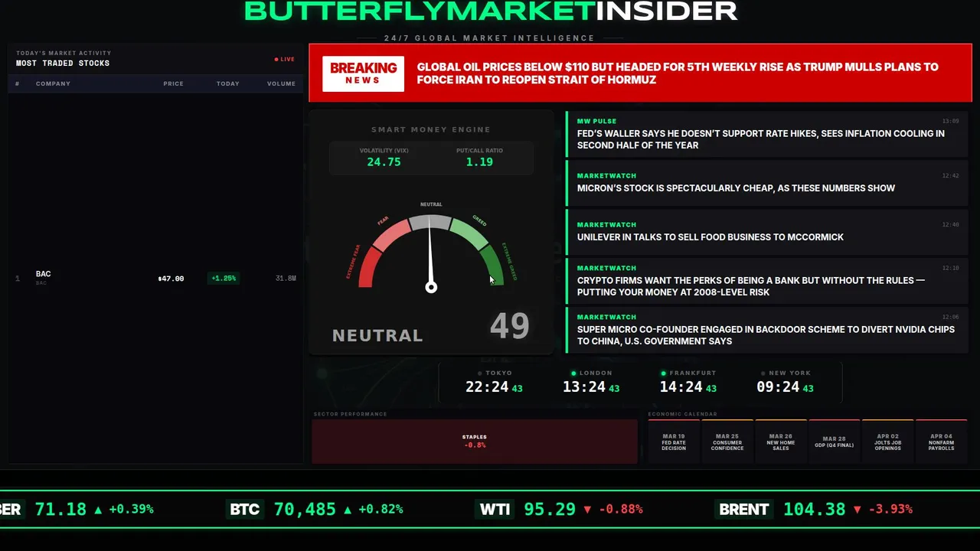Image resolution: width=980 pixels, height=551 pixels.
Task: Click the Volatility VIX value 24.75
Action: [384, 162]
